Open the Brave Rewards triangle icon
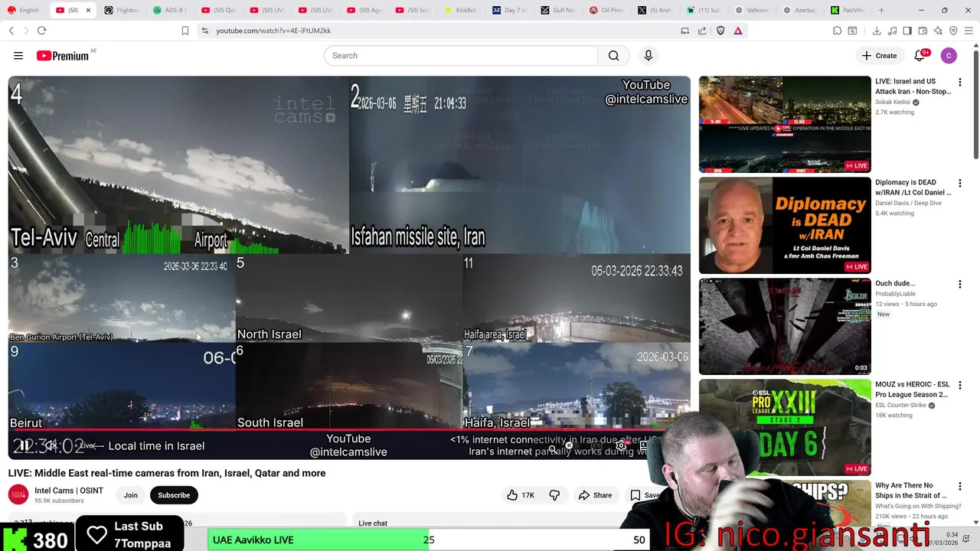Screen dimensions: 980x551 (738, 31)
